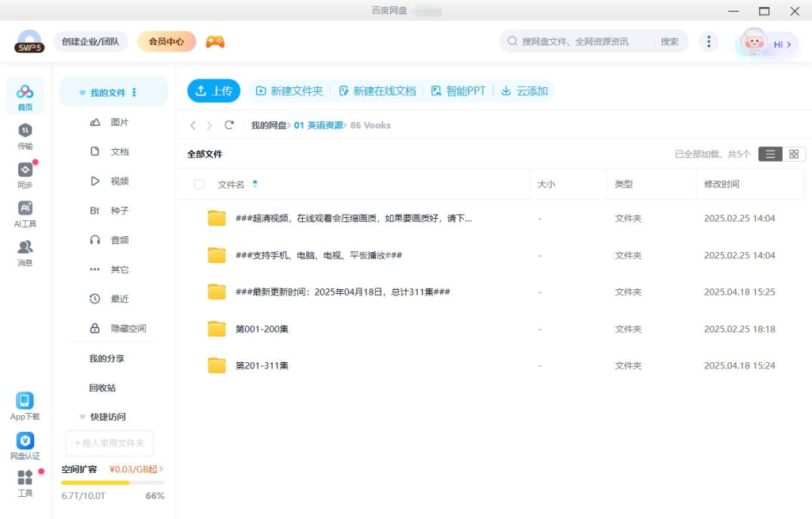The height and width of the screenshot is (519, 812).
Task: Click the 上传 upload button
Action: tap(213, 91)
